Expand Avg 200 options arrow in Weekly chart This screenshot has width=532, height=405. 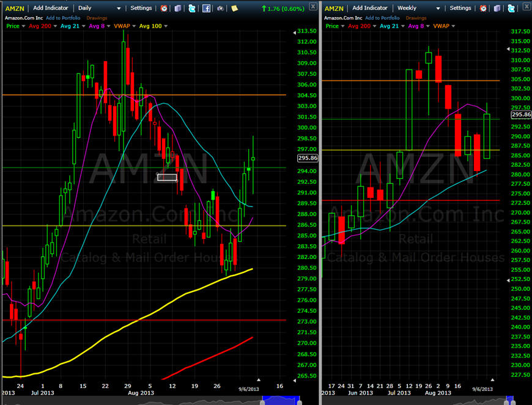click(374, 26)
